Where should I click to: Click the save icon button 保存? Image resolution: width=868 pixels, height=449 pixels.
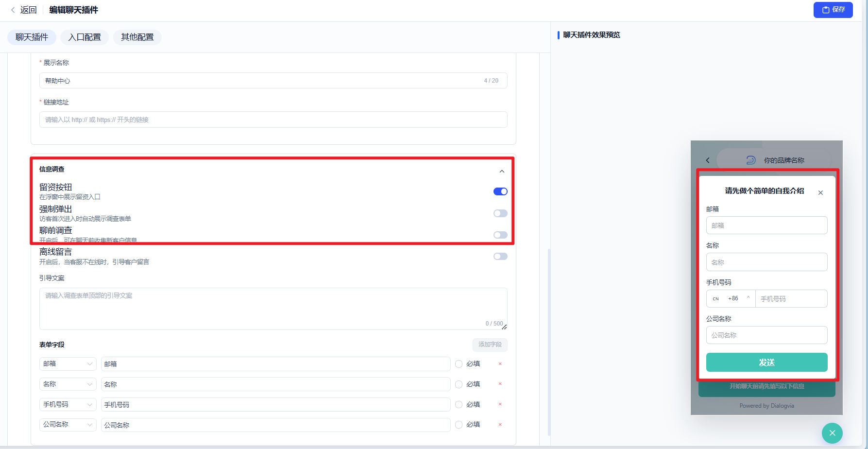click(833, 10)
